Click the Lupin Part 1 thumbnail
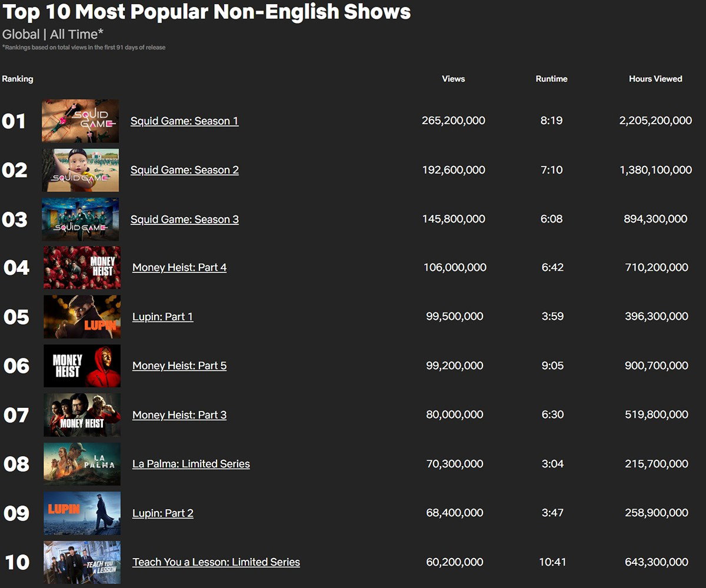706x588 pixels. coord(82,317)
